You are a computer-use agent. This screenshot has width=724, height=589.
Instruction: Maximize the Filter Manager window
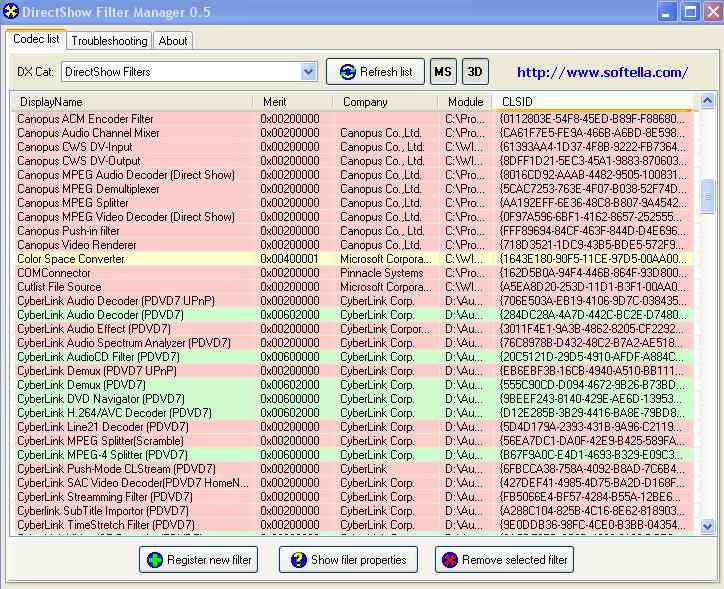point(691,12)
